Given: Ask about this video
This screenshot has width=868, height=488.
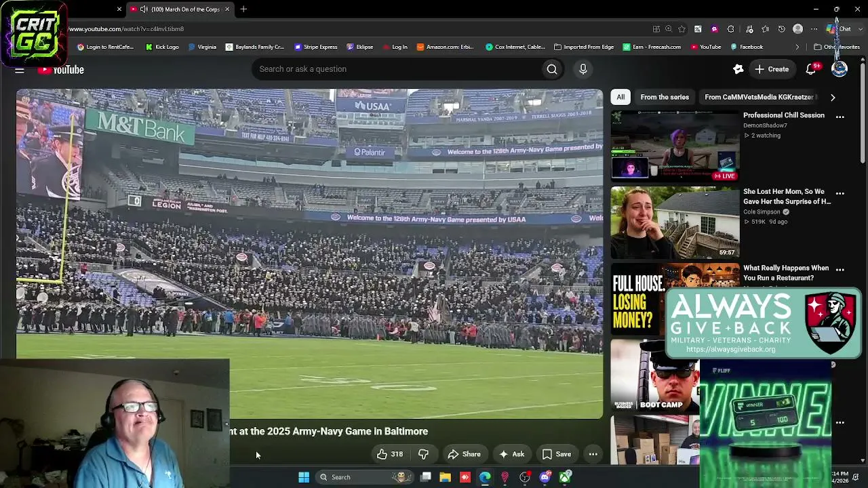Looking at the screenshot, I should tap(511, 454).
